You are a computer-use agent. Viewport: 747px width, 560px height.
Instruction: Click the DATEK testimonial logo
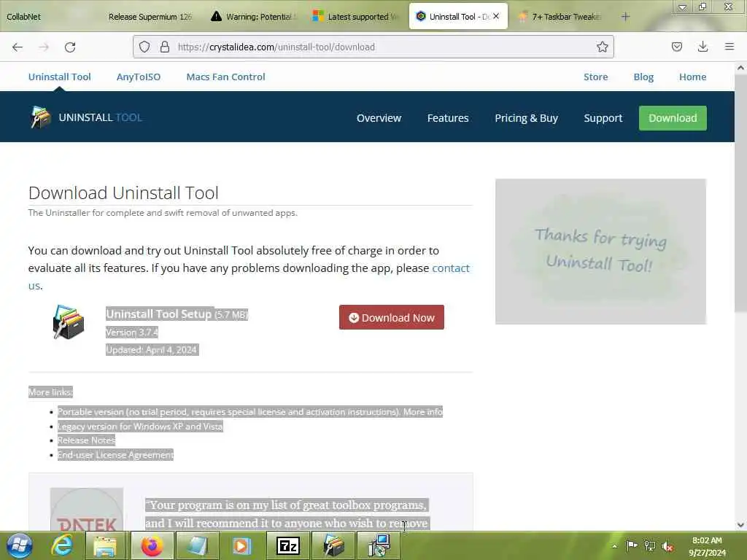click(x=87, y=510)
